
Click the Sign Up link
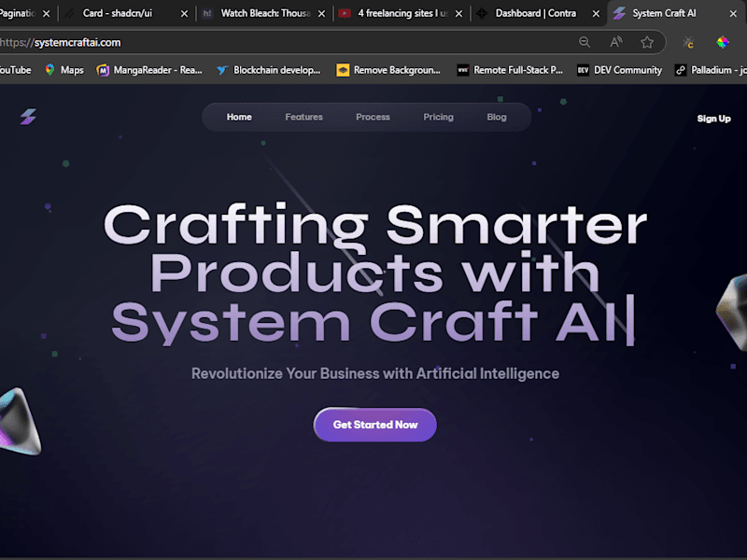(713, 119)
